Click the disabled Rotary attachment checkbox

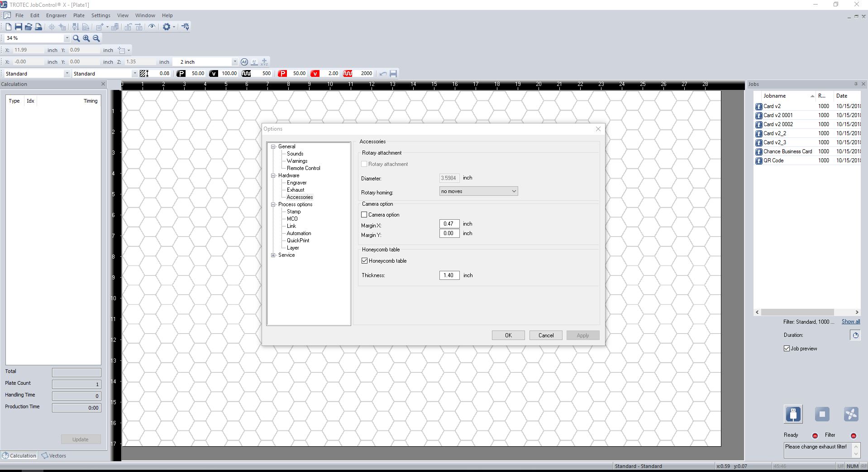tap(364, 164)
